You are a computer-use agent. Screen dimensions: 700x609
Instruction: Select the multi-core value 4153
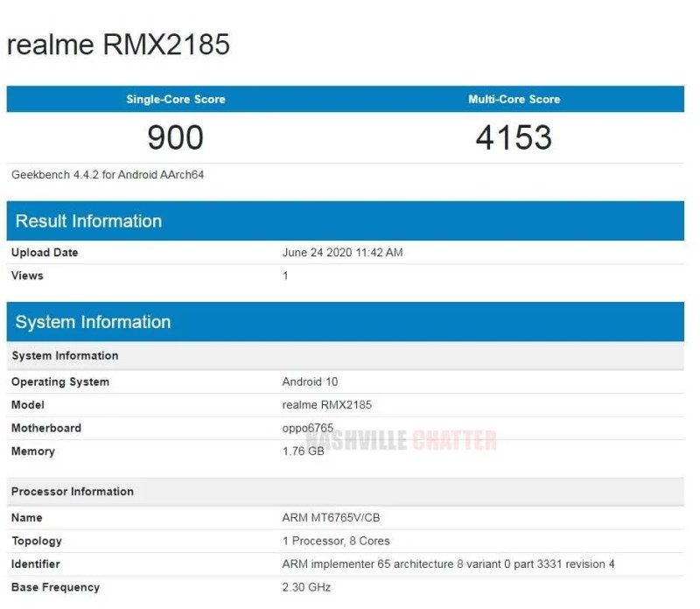click(x=514, y=137)
